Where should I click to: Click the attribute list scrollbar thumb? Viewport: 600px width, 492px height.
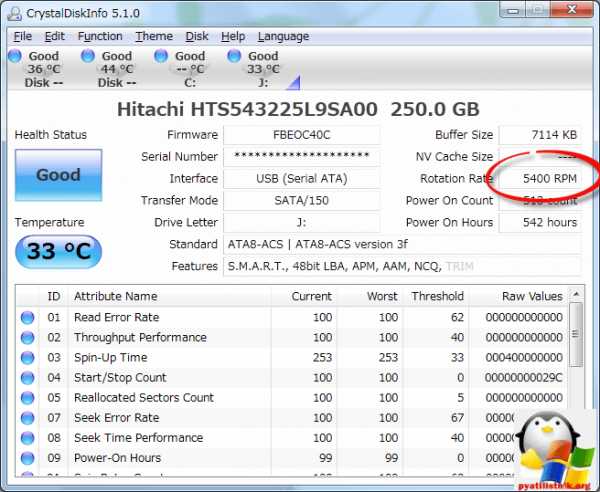pos(576,334)
